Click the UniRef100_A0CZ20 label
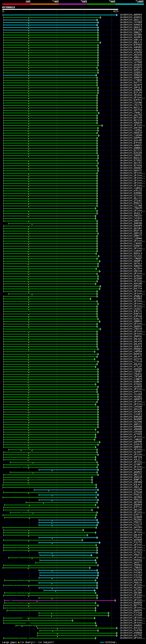 (x=131, y=628)
